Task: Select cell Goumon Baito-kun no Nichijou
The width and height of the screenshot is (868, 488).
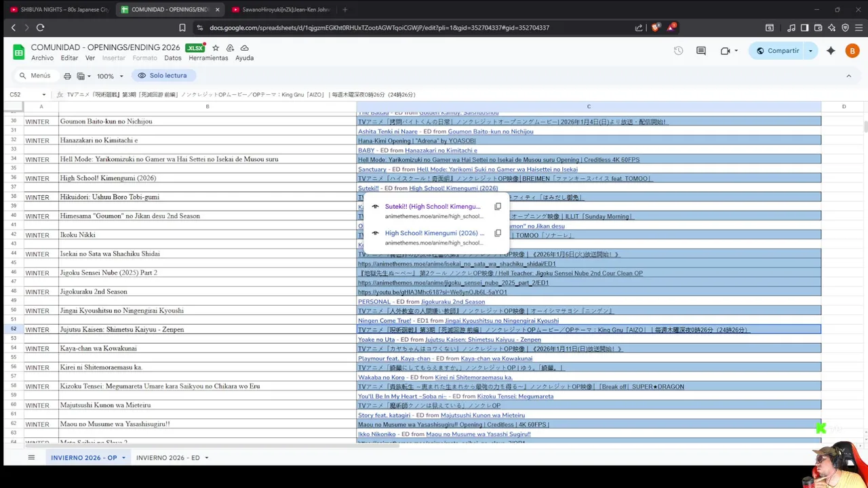Action: tap(208, 121)
